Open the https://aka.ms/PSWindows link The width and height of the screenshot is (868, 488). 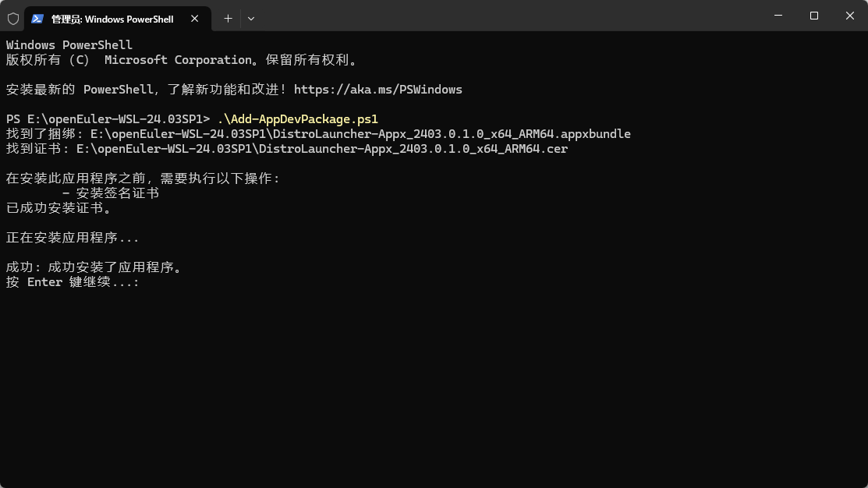378,90
